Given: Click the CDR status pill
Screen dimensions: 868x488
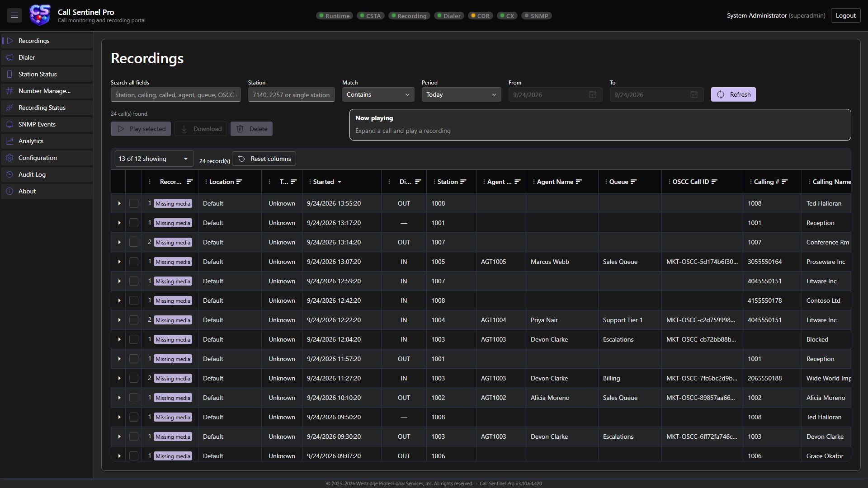Looking at the screenshot, I should tap(480, 16).
